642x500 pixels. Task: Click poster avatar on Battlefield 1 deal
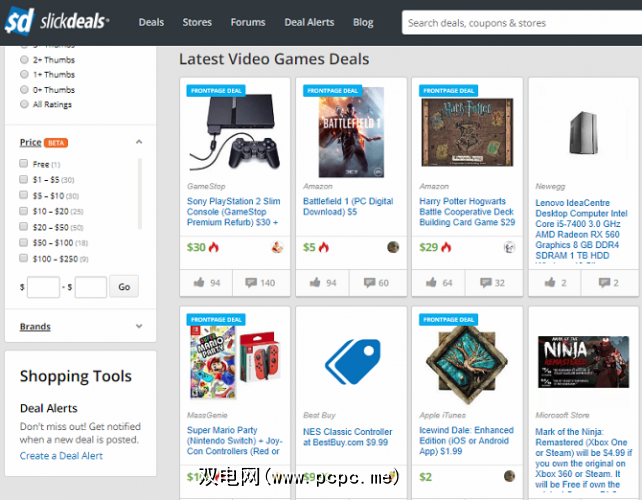pyautogui.click(x=393, y=247)
